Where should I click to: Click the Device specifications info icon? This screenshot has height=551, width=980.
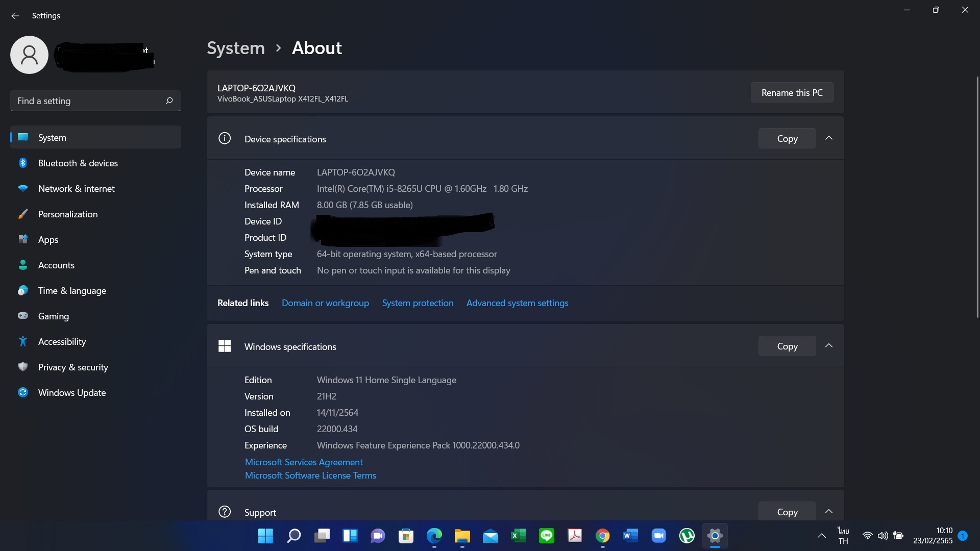click(x=225, y=139)
